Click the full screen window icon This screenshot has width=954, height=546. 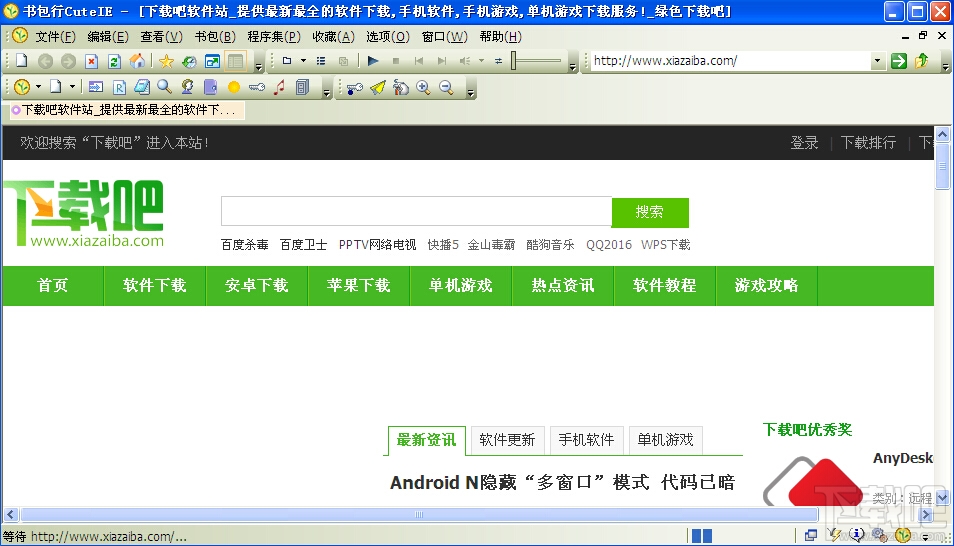212,61
